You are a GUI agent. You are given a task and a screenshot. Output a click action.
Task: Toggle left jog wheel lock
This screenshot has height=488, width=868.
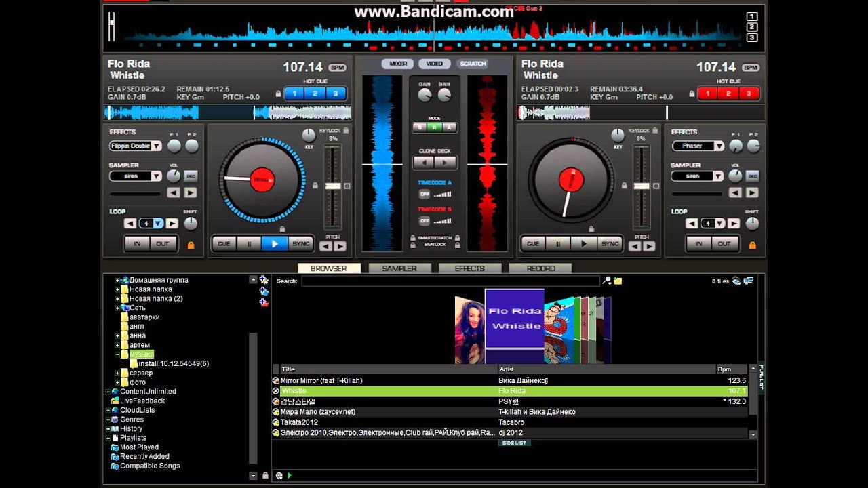(x=282, y=229)
